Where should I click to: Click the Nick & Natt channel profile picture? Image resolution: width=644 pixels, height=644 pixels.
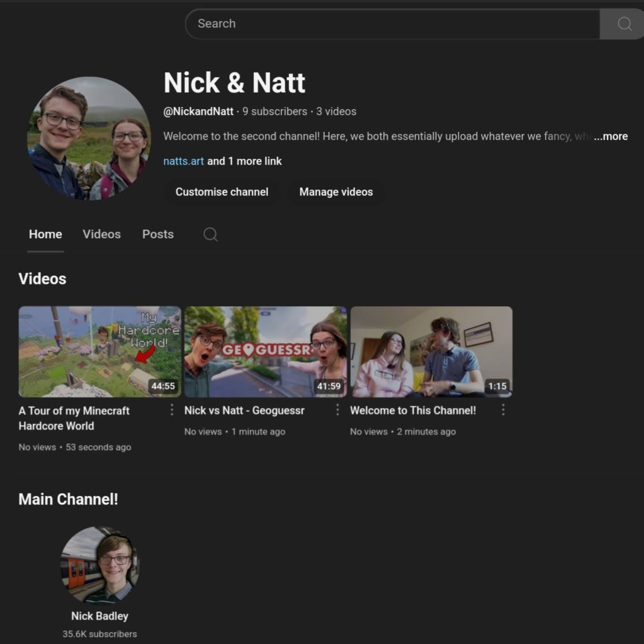click(89, 138)
